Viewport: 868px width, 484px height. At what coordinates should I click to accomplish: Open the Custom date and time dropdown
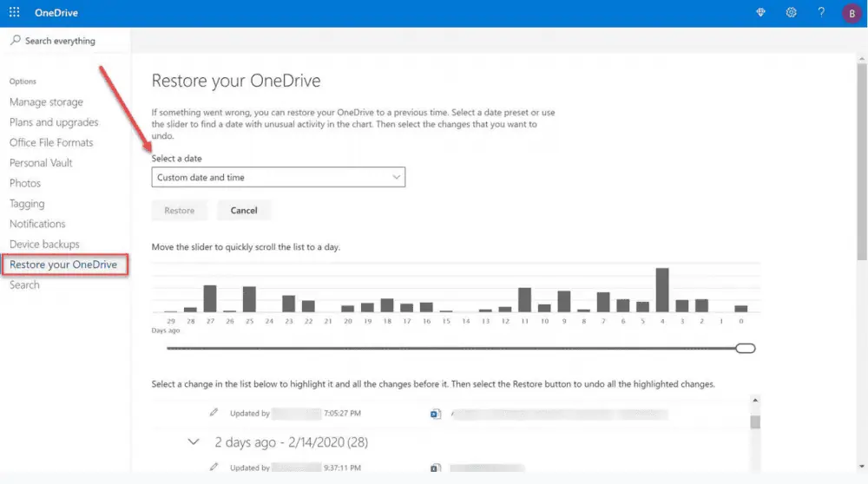pos(278,177)
